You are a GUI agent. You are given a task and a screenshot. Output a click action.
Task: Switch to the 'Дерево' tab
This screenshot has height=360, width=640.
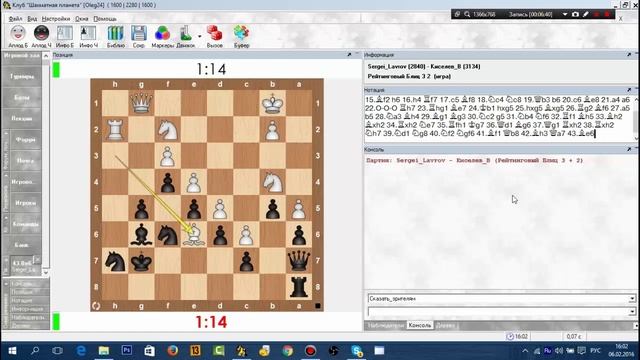[445, 325]
